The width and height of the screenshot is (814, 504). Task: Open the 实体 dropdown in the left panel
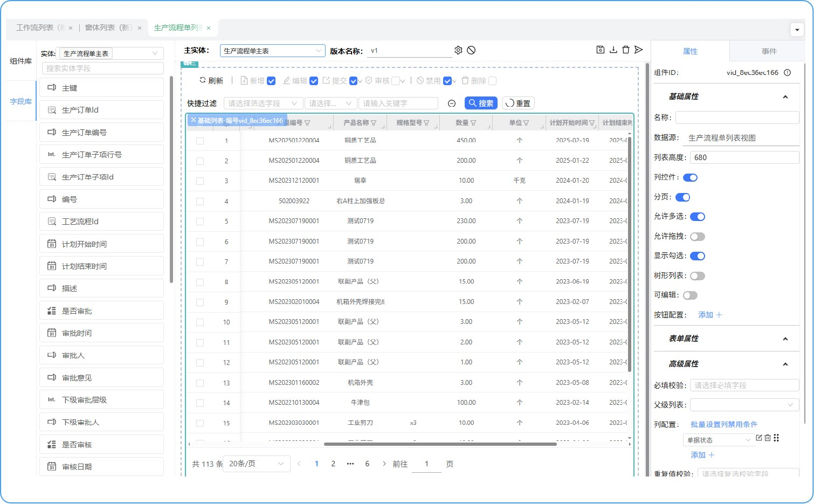pyautogui.click(x=111, y=53)
